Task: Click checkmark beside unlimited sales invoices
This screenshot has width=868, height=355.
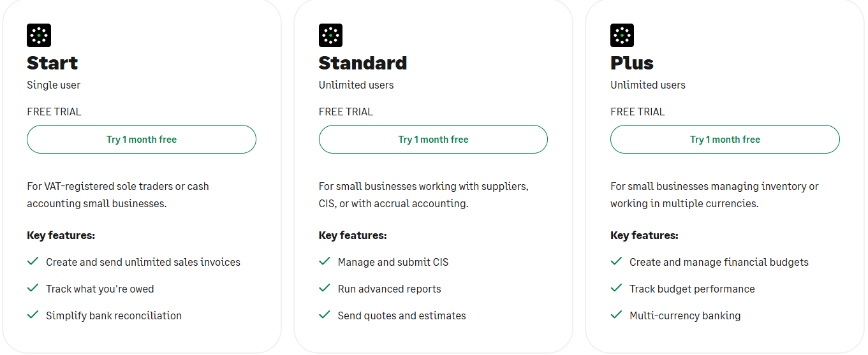Action: 33,261
